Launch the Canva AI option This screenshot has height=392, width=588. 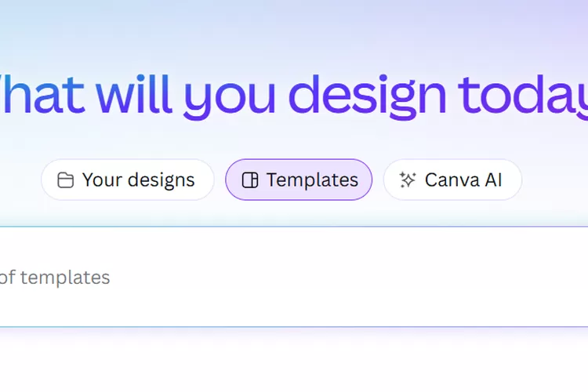point(452,180)
